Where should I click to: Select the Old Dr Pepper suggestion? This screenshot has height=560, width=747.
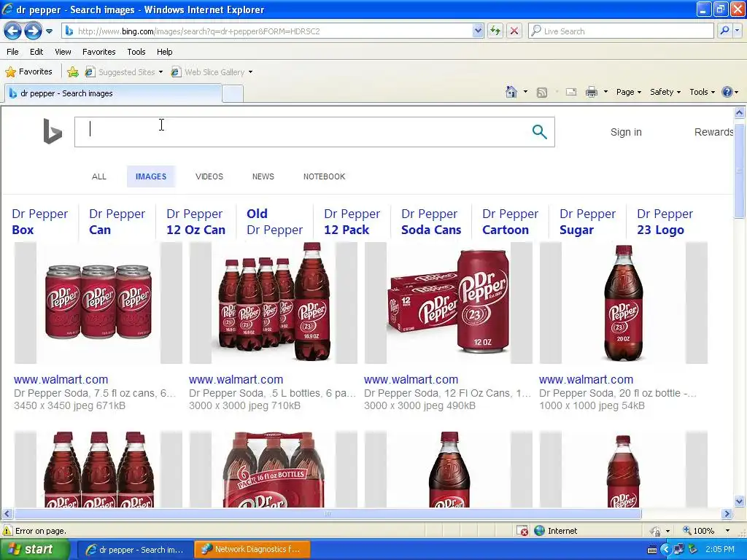275,222
